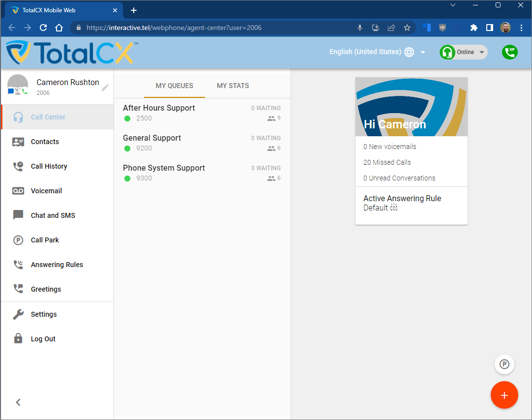
Task: Open the browser Extensions puzzle icon
Action: coord(473,28)
